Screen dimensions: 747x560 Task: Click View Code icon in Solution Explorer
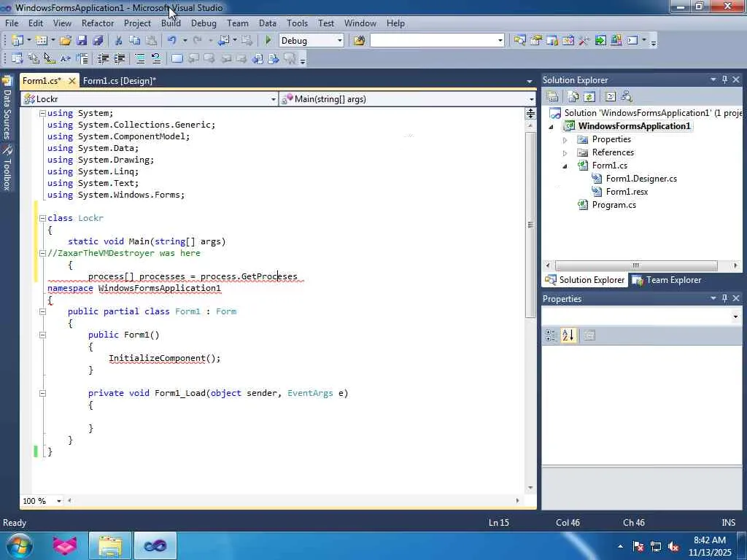point(611,97)
